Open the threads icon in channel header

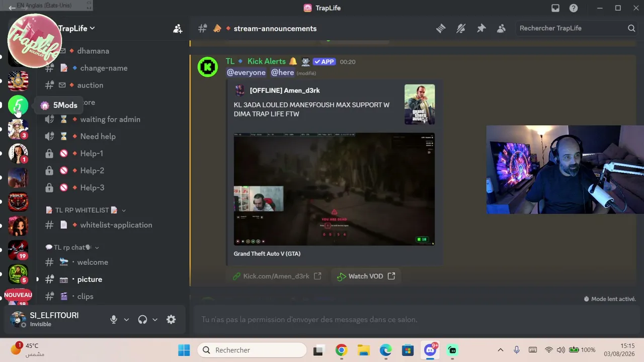pos(441,29)
